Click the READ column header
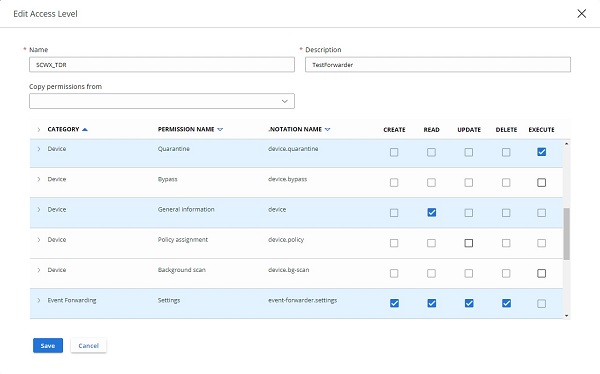 431,130
